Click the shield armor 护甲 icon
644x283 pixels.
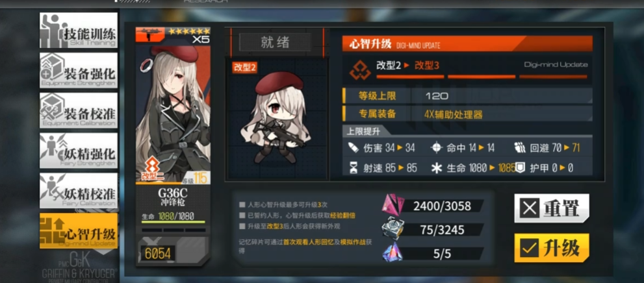(x=520, y=167)
